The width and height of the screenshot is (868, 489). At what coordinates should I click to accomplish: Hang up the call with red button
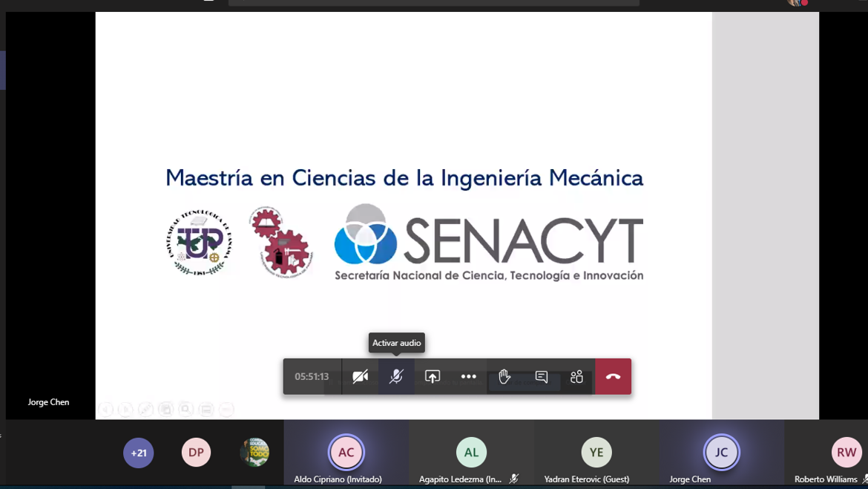tap(614, 376)
